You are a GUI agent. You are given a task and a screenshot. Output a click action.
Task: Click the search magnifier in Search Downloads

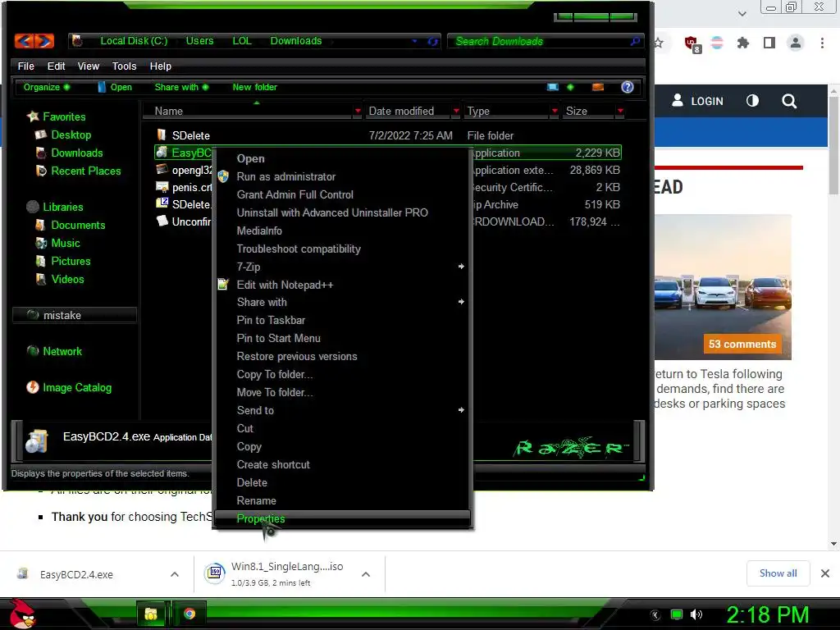point(636,41)
